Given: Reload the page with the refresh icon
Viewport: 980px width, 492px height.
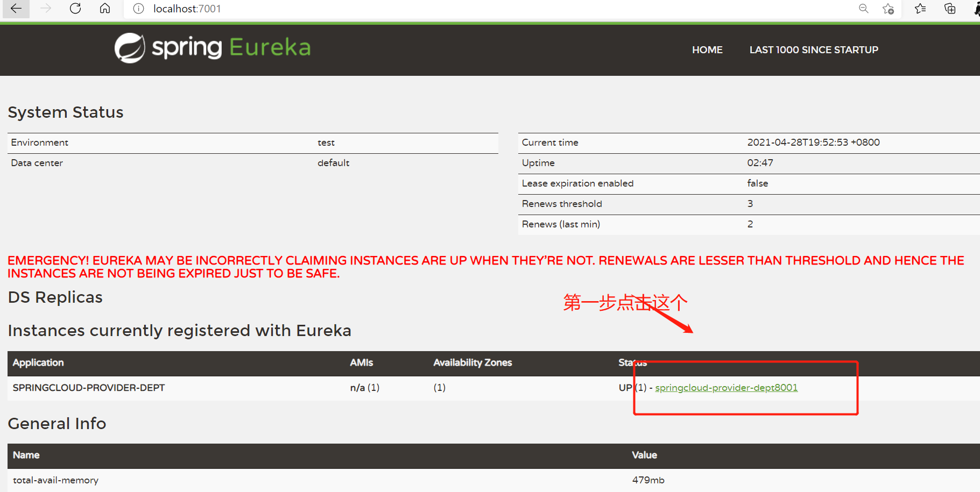Looking at the screenshot, I should [x=75, y=9].
